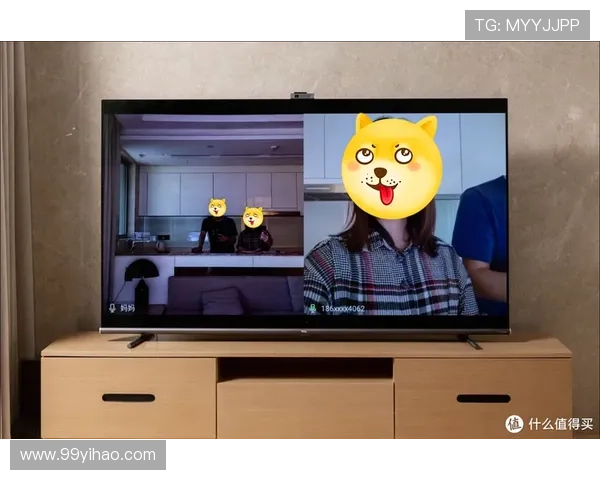The image size is (600, 480).
Task: Click the TG: MYYJJPP badge
Action: (x=527, y=23)
